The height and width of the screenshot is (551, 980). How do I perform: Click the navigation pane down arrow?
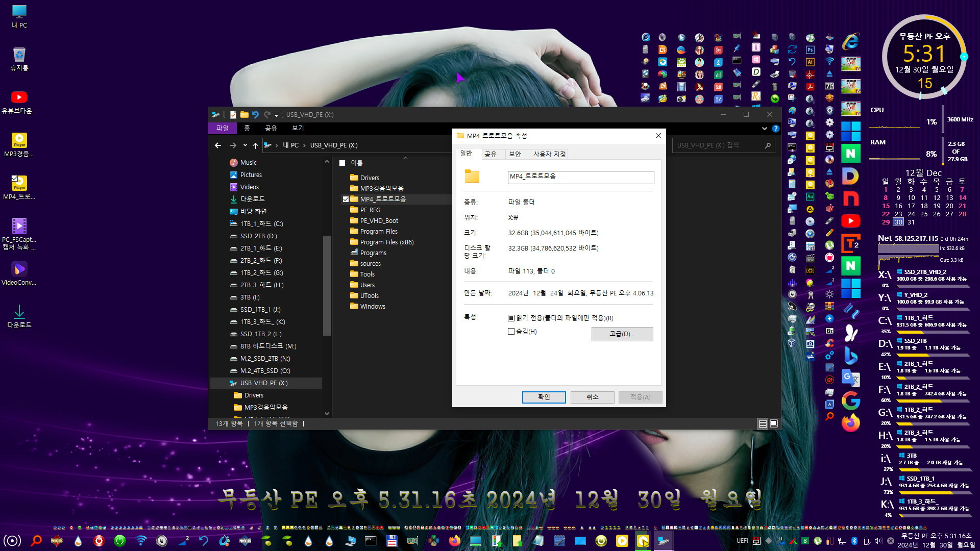point(327,414)
